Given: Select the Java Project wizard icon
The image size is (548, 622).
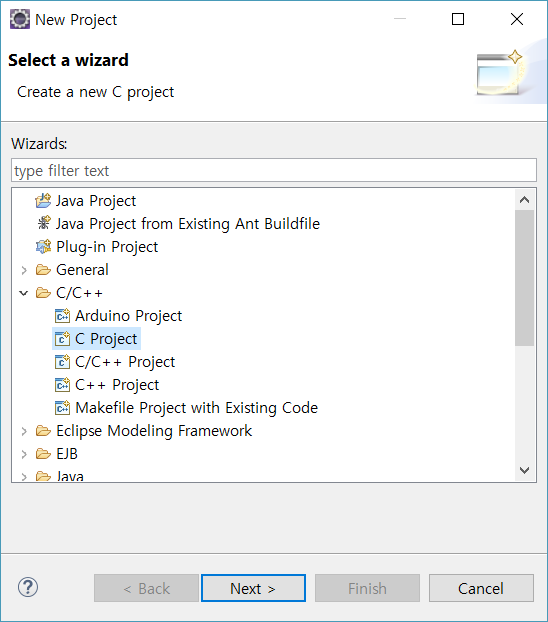Looking at the screenshot, I should (x=43, y=201).
